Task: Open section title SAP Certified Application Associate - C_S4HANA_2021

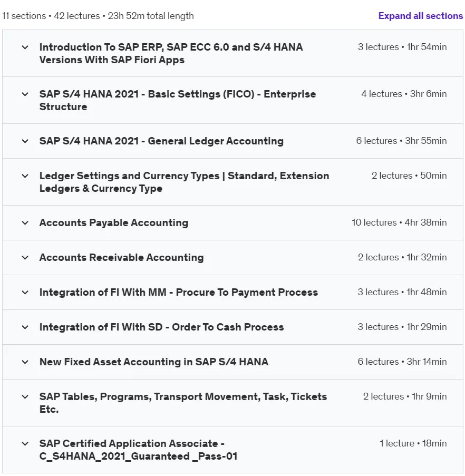Action: [139, 450]
